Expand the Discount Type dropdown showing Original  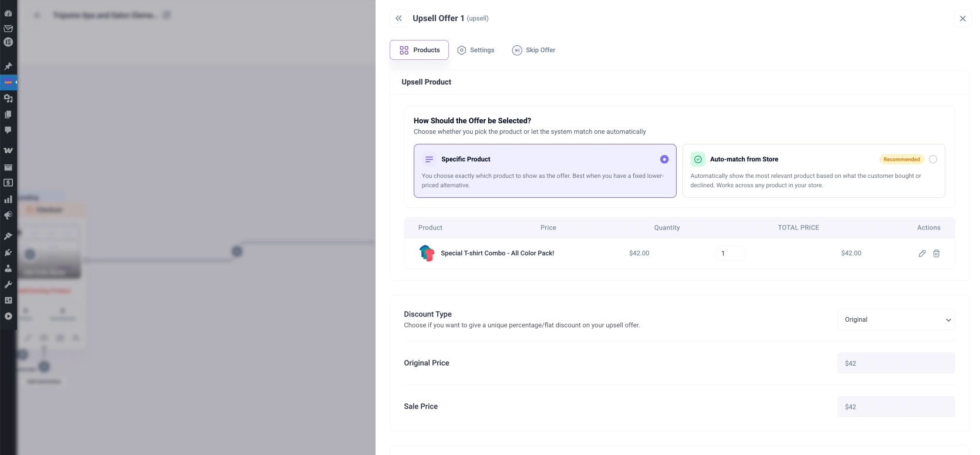click(x=895, y=320)
